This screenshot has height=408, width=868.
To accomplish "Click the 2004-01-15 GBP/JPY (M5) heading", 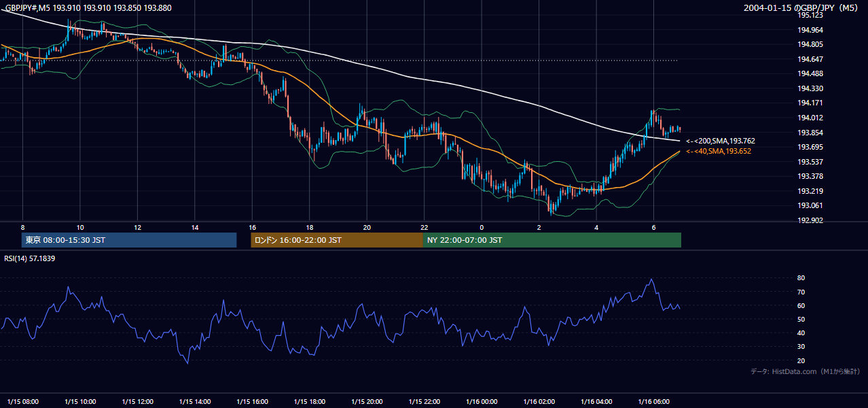I will coord(801,8).
